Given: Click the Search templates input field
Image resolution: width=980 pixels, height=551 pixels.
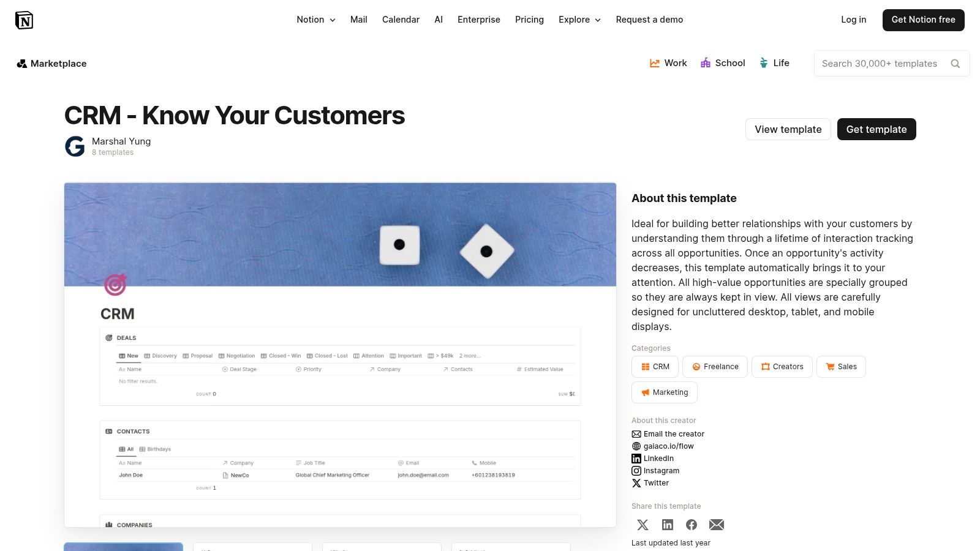Looking at the screenshot, I should [x=880, y=64].
